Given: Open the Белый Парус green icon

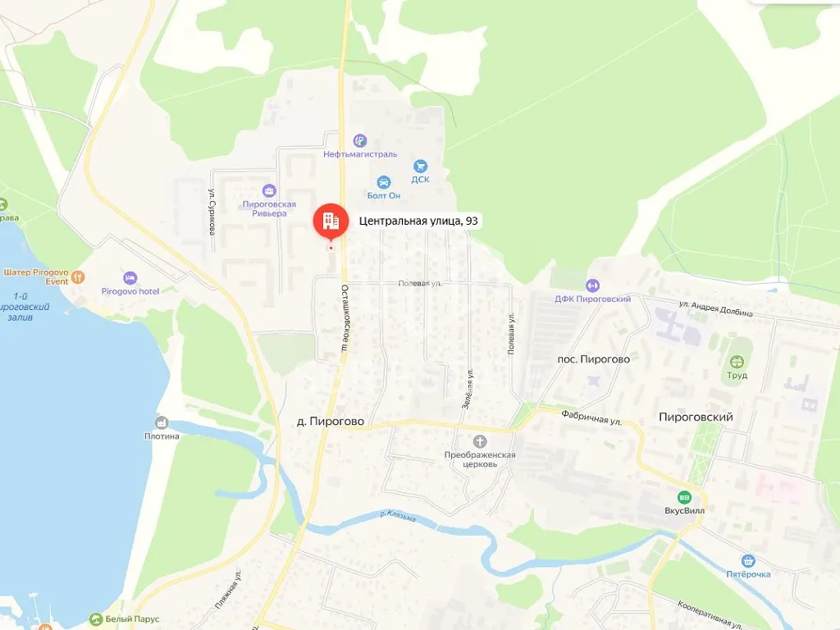Looking at the screenshot, I should [x=95, y=619].
